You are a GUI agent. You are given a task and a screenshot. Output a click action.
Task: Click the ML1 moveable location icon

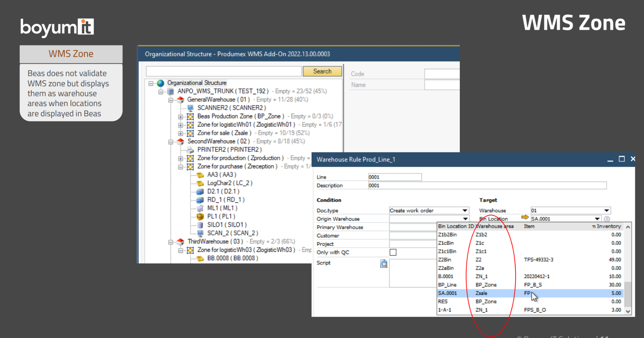(x=200, y=208)
